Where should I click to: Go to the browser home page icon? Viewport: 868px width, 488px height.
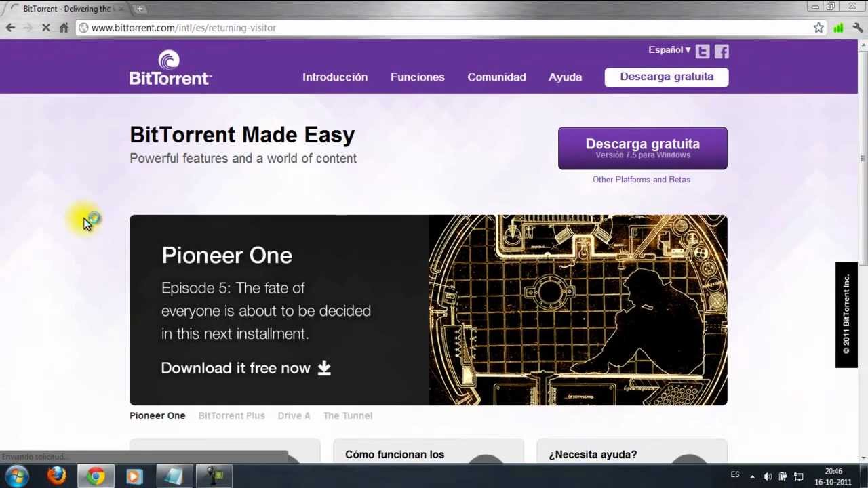tap(64, 28)
